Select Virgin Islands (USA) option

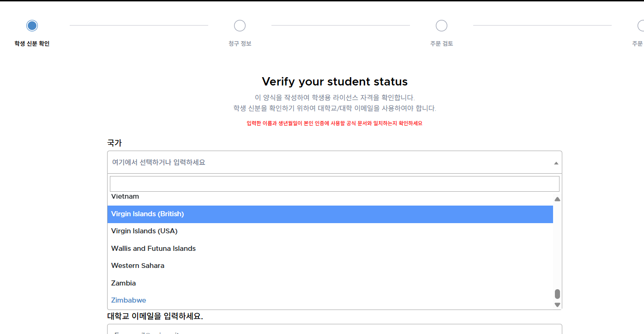pos(144,231)
